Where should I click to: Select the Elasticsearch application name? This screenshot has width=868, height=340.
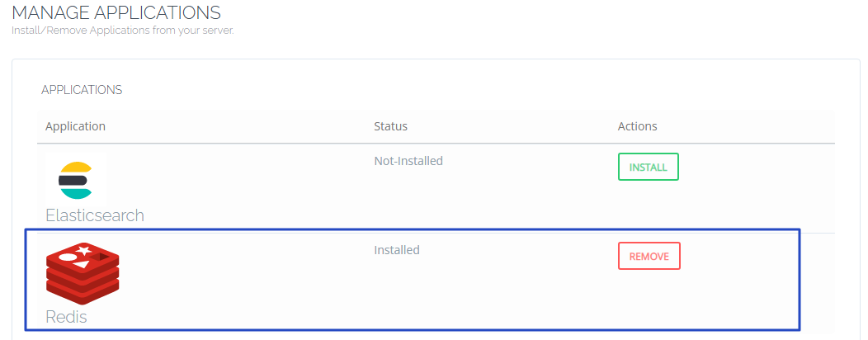coord(95,215)
